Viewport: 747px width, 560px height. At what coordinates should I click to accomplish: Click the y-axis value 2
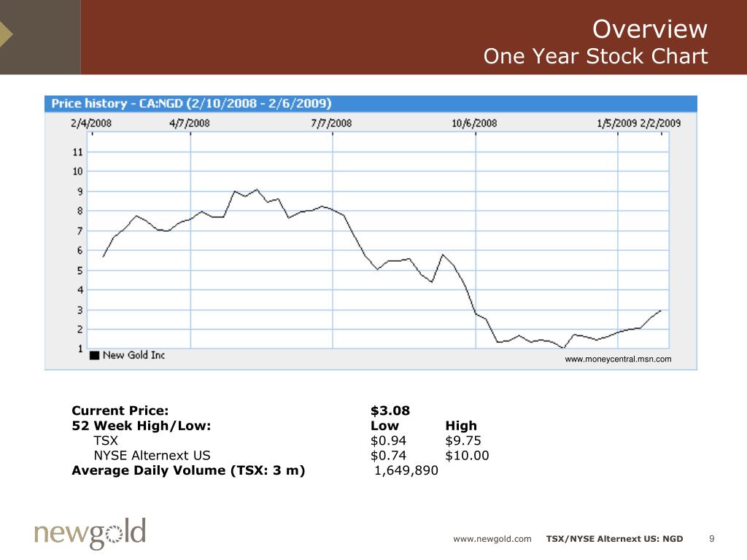tap(80, 329)
